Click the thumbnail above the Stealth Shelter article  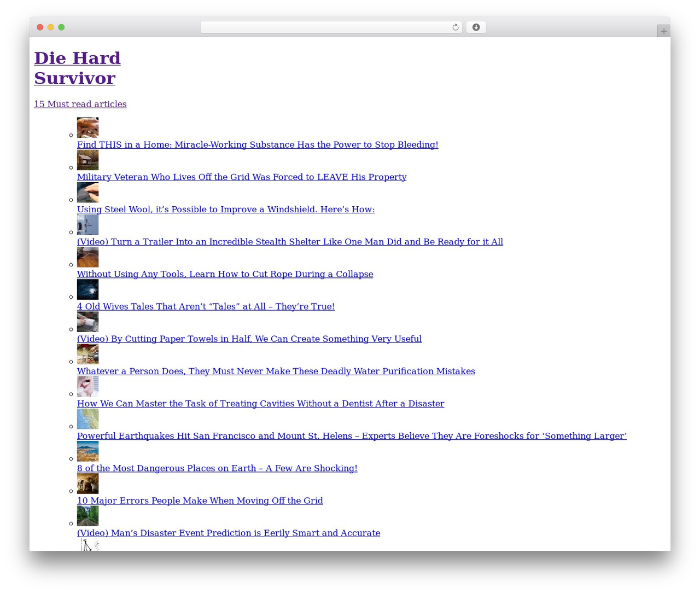coord(87,224)
